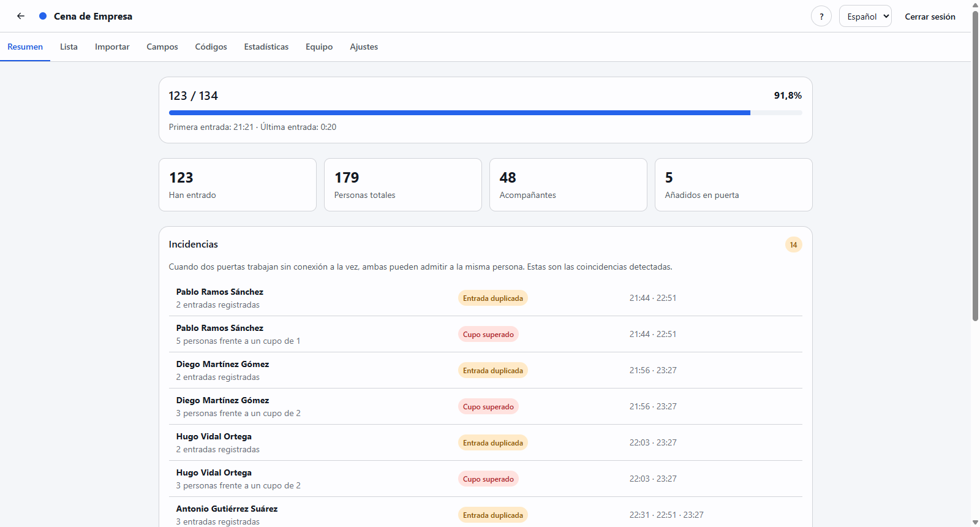Switch to the Equipo tab
Image resolution: width=980 pixels, height=527 pixels.
[x=319, y=47]
